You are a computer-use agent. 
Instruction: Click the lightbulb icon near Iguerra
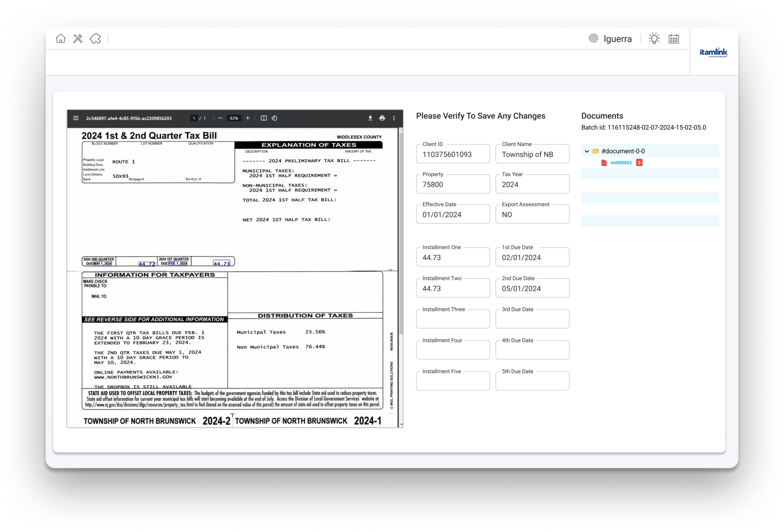654,39
